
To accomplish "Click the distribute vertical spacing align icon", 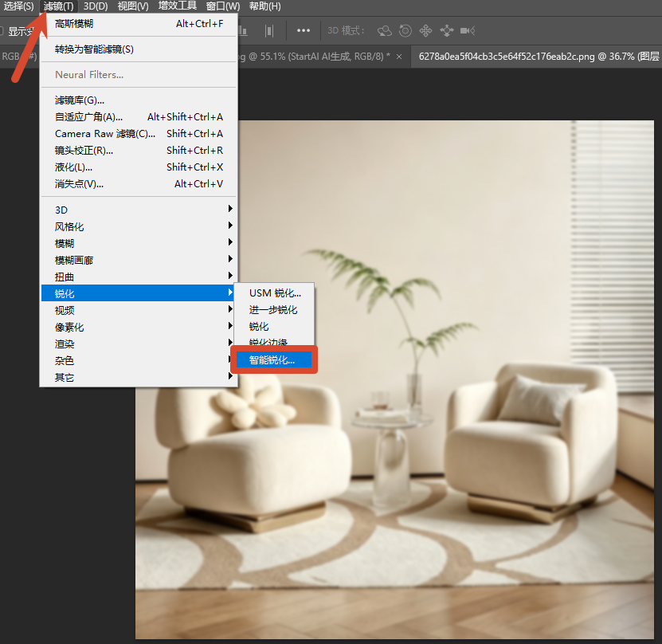I will pyautogui.click(x=269, y=31).
